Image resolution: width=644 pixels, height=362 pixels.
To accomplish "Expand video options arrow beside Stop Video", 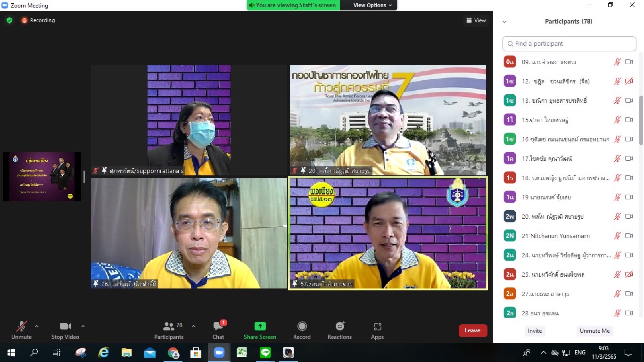I will pos(83,326).
